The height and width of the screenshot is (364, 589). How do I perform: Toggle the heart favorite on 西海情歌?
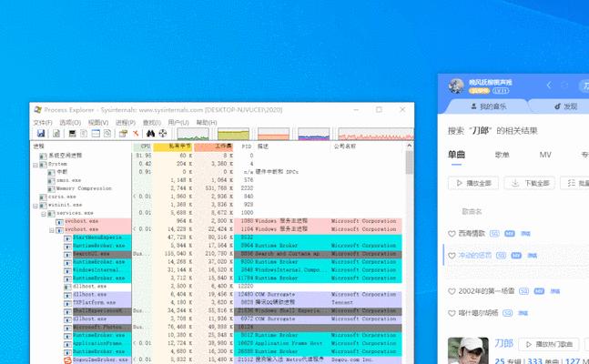click(452, 234)
